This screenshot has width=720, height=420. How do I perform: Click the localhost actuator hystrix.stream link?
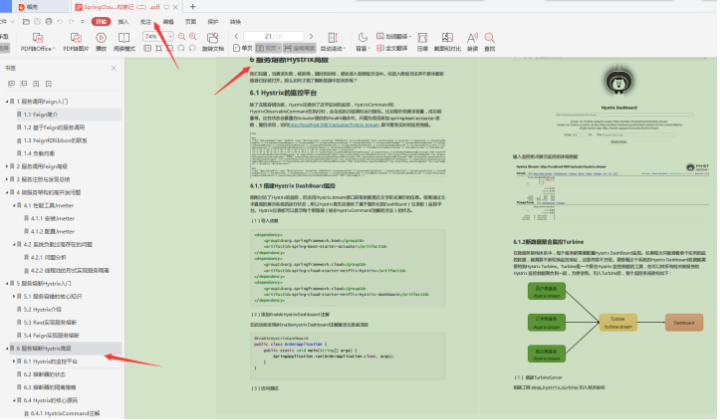pos(334,124)
